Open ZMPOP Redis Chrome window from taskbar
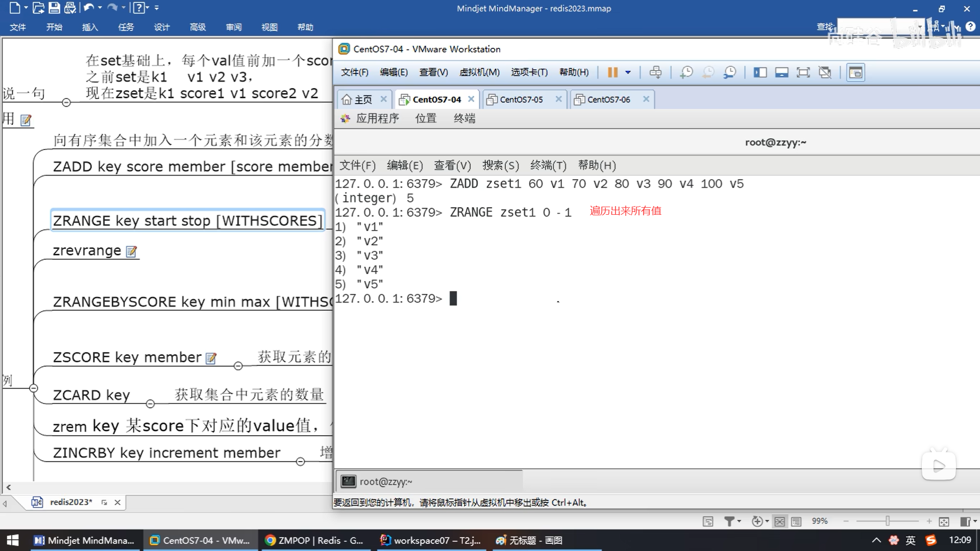This screenshot has height=551, width=980. point(314,540)
